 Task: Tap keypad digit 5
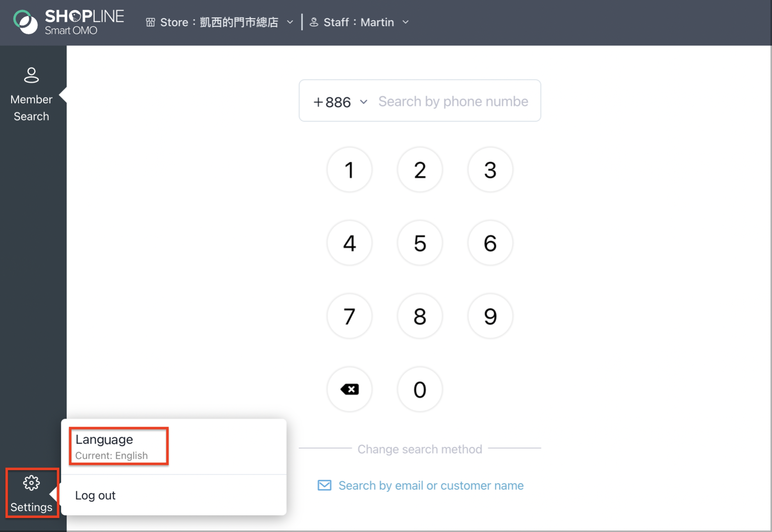point(420,243)
